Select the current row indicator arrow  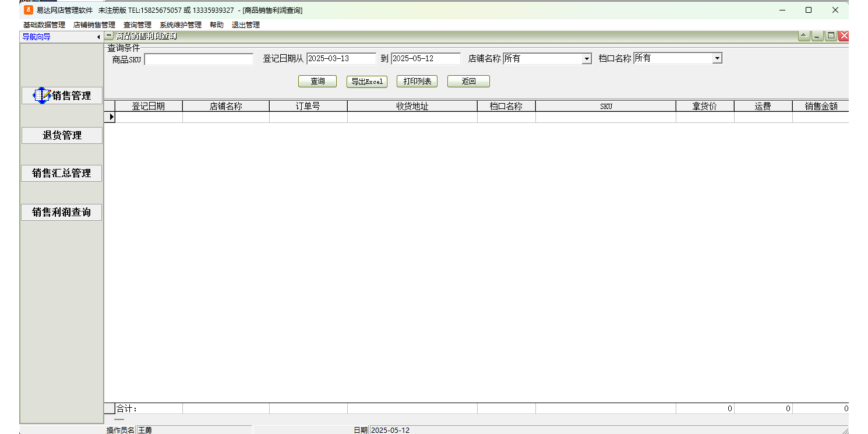click(111, 117)
